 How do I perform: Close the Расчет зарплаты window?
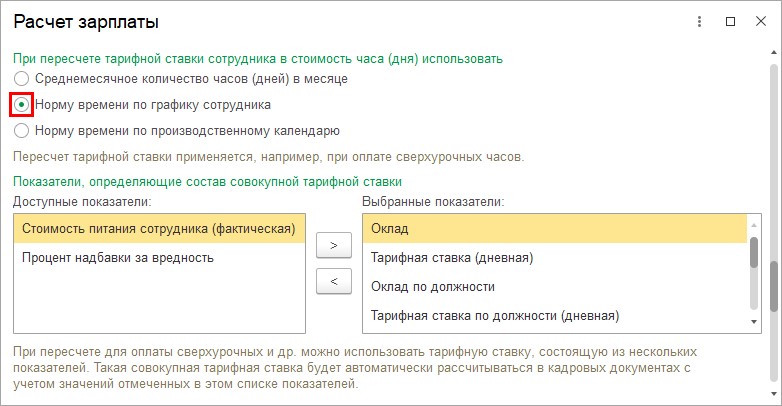click(760, 21)
